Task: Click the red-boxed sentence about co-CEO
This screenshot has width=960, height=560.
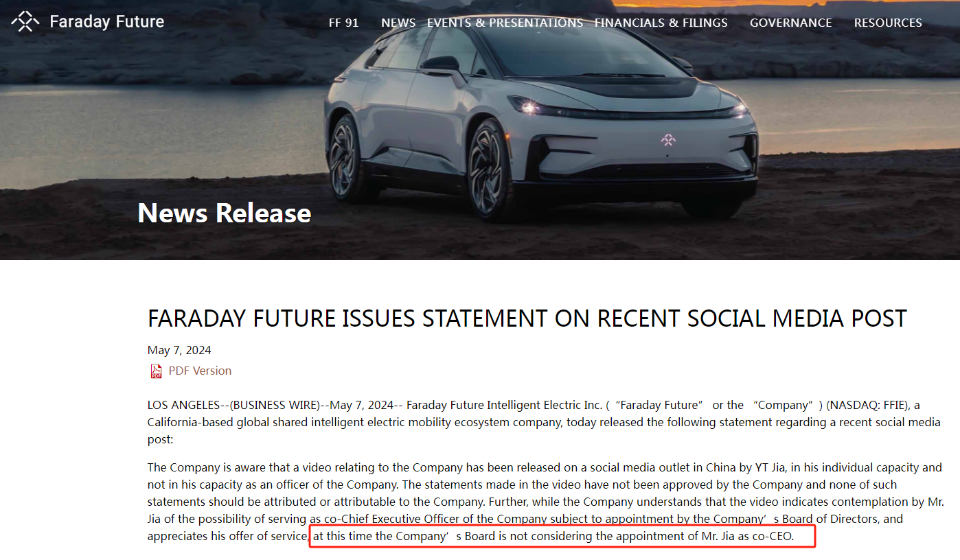Action: pyautogui.click(x=562, y=536)
